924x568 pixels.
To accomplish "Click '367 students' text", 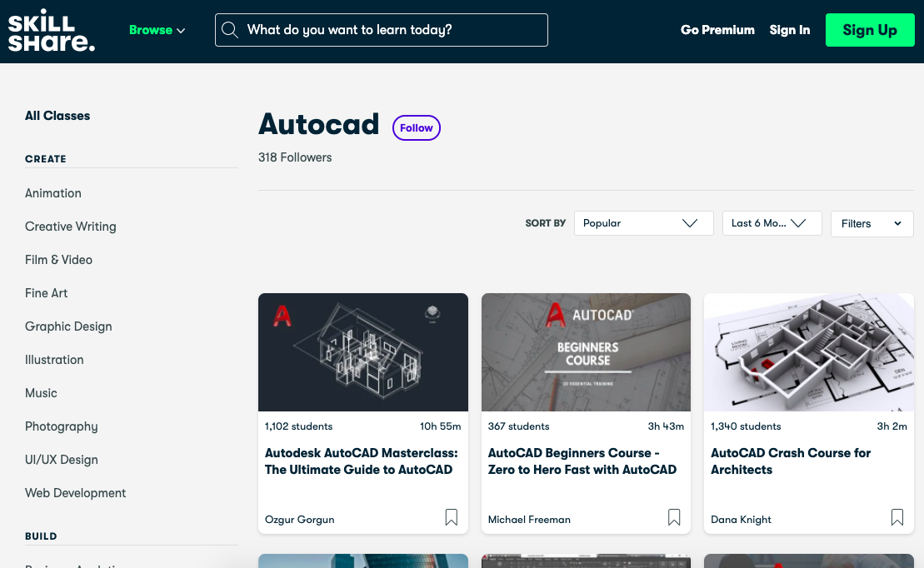I will [518, 426].
